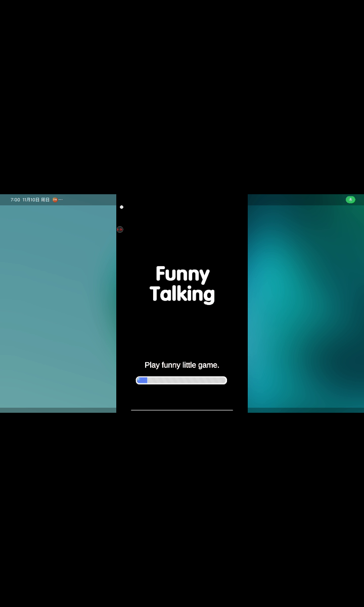Click the blue filled part of loading bar
This screenshot has width=364, height=607.
(143, 380)
